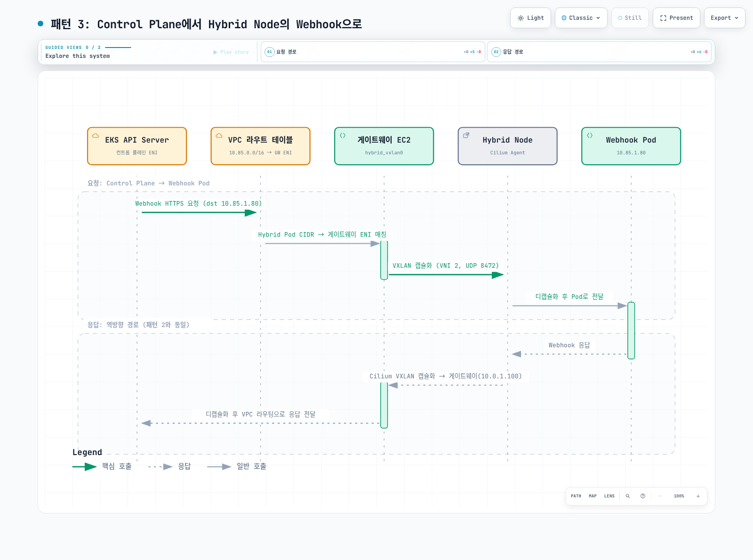Click the external icon on Hybrid Node

pos(466,136)
